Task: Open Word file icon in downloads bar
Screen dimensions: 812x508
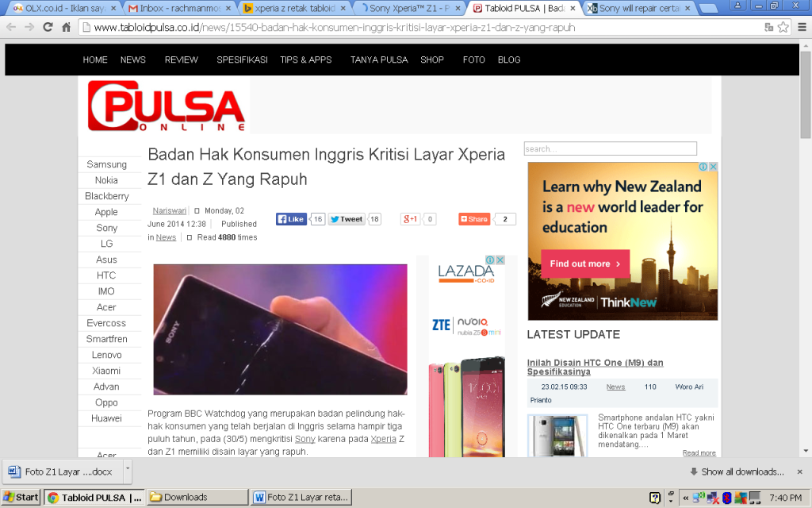Action: pyautogui.click(x=14, y=471)
